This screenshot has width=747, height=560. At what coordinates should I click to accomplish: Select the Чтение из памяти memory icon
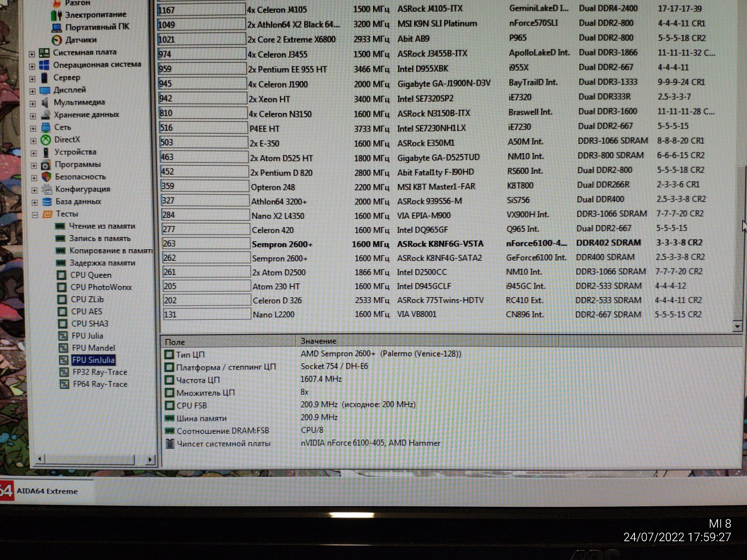pos(60,226)
